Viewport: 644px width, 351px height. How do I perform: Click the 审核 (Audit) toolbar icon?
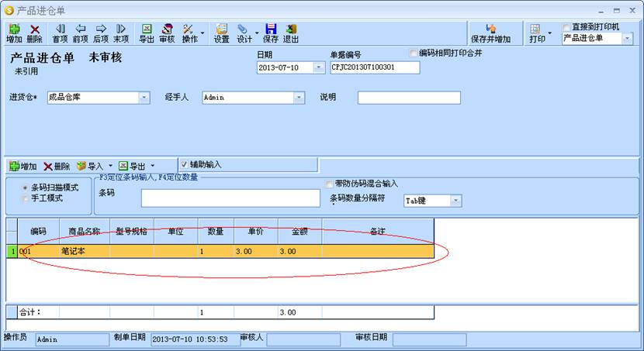click(x=167, y=33)
